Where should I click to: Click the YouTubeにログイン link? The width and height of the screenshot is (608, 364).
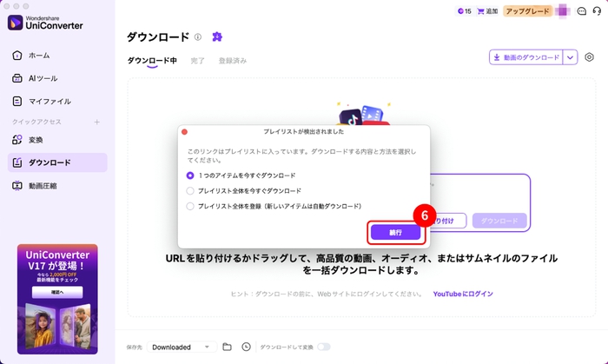coord(463,294)
